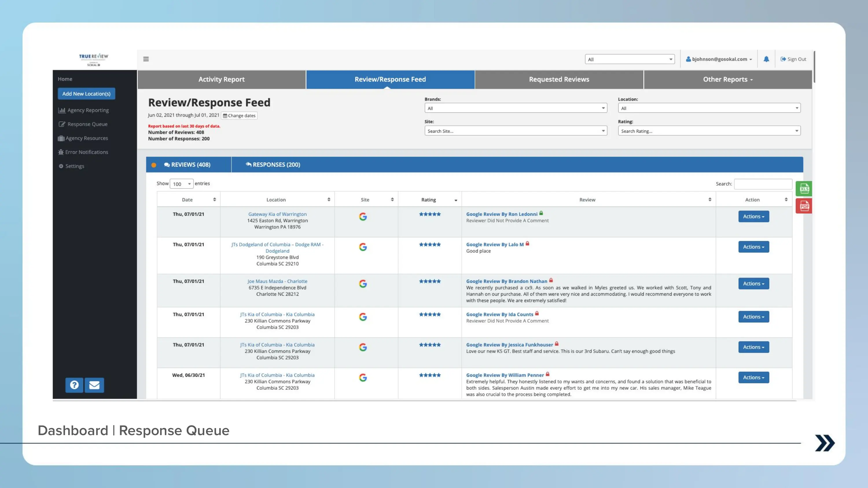
Task: Sort table by Date column
Action: [x=188, y=200]
